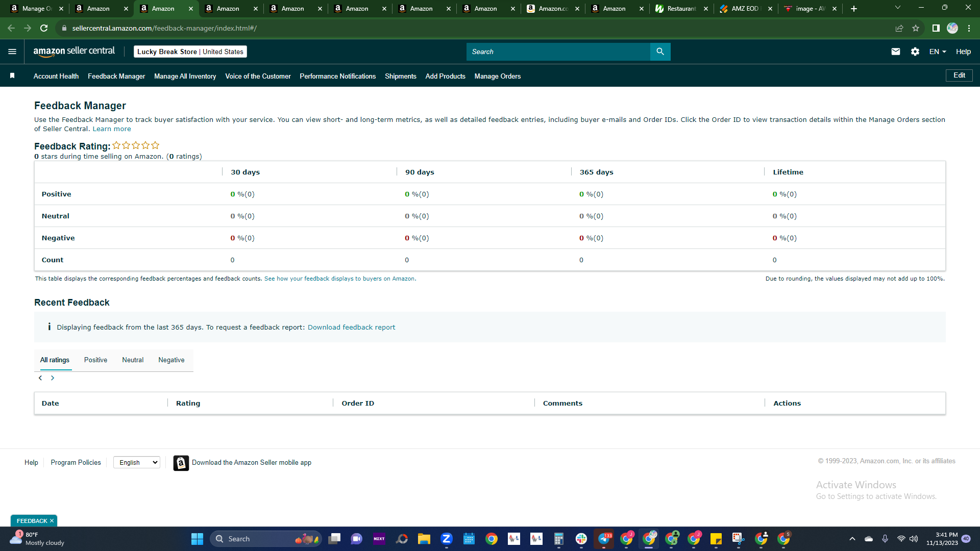This screenshot has width=980, height=551.
Task: Close the FEEDBACK widget
Action: tap(52, 521)
